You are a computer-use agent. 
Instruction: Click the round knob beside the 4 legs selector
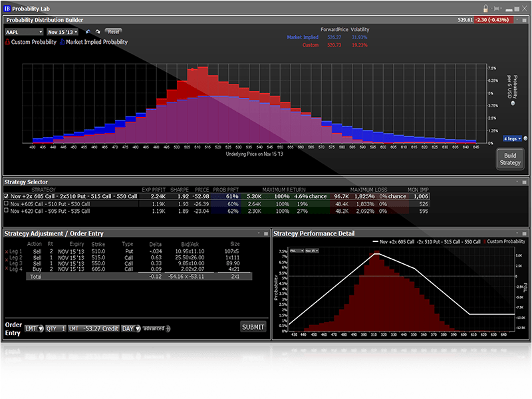[x=525, y=138]
